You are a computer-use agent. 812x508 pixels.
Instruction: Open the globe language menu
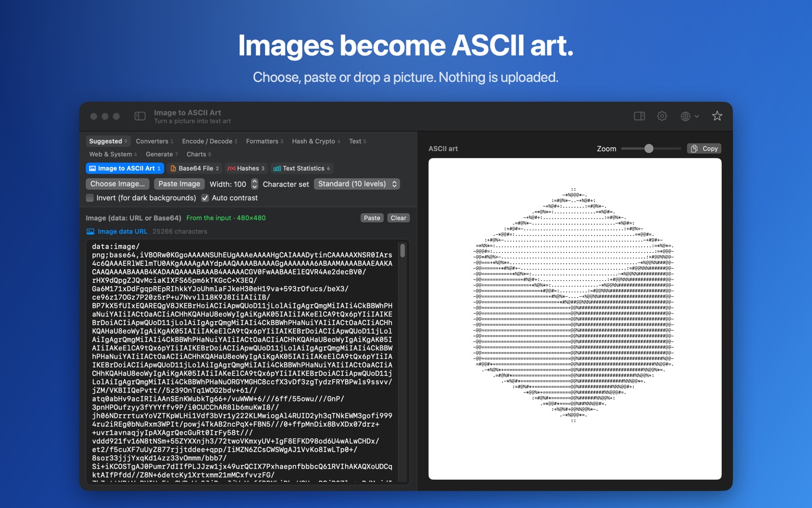[x=690, y=116]
